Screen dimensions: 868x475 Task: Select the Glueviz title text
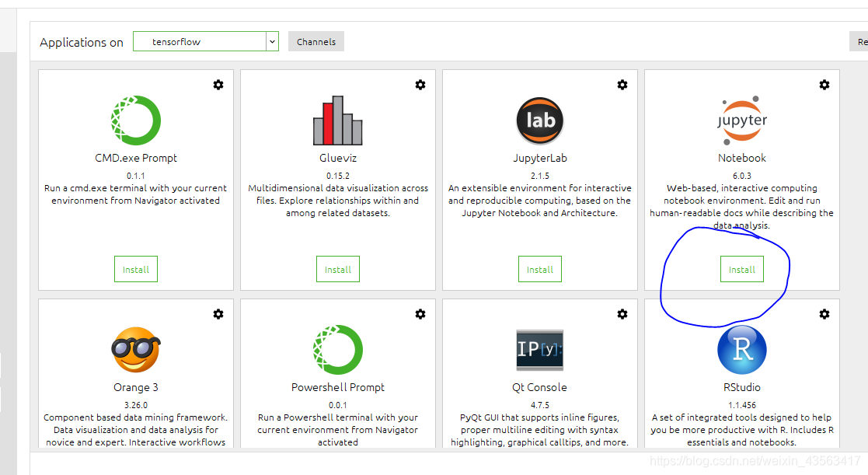[x=338, y=159]
